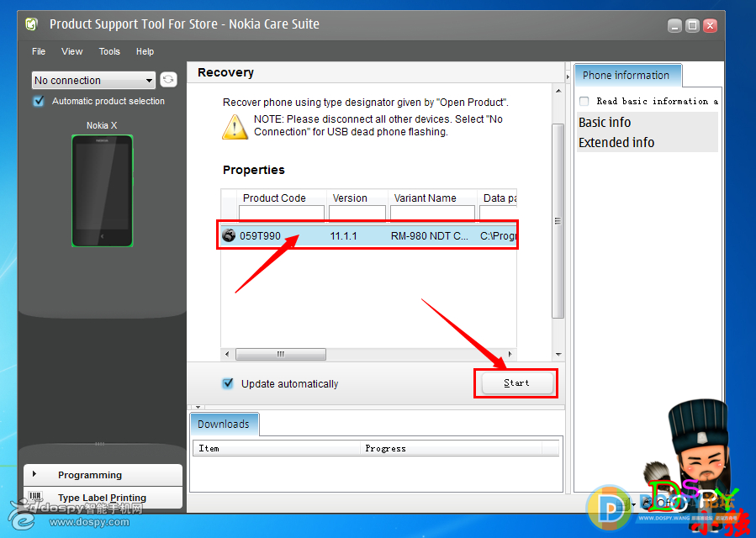Close the Nokia Care Suite window

711,25
